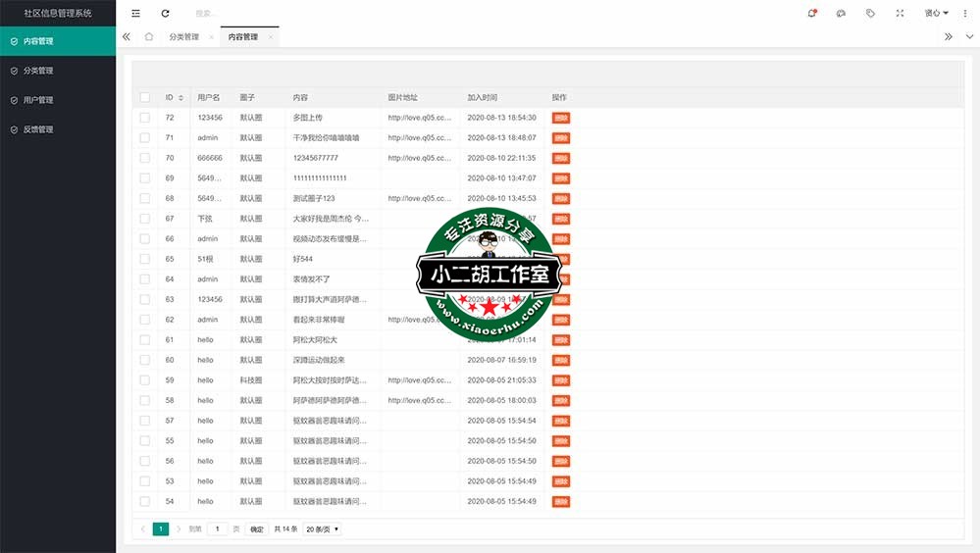
Task: Expand the tab operations down chevron
Action: [x=969, y=37]
